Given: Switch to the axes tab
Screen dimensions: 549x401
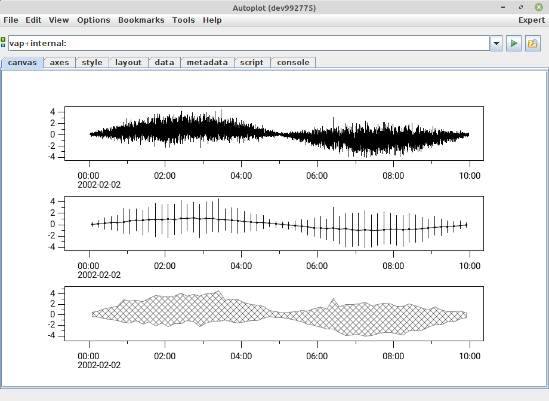Looking at the screenshot, I should pyautogui.click(x=59, y=62).
